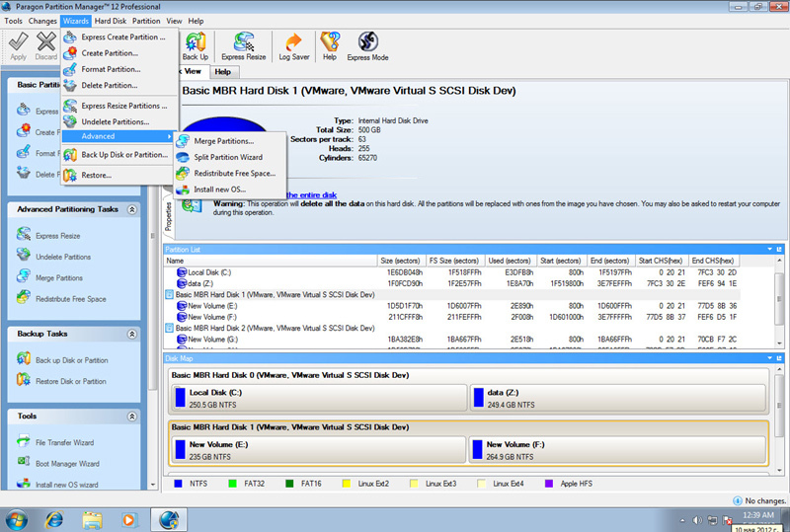The height and width of the screenshot is (532, 790).
Task: Select New Volume (F:) row in list
Action: tap(452, 317)
